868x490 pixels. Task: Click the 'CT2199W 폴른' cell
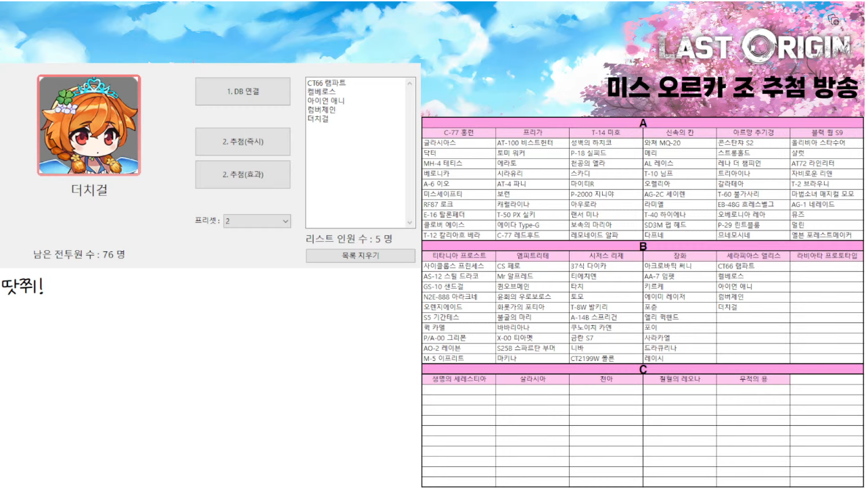click(606, 359)
